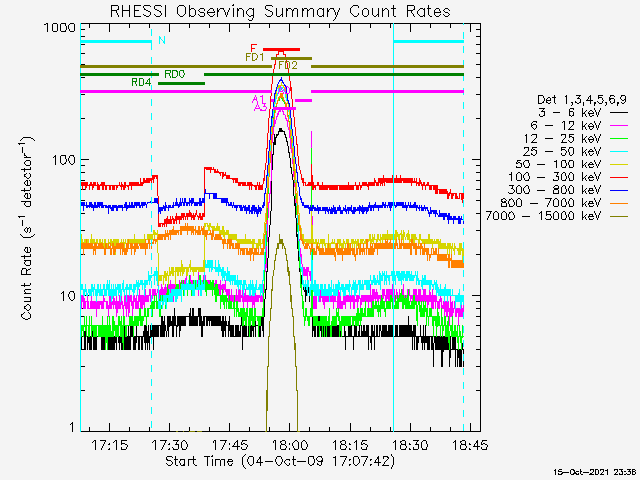Click the 'Det 1,3,4,5,6,9' legend header
The image size is (640, 480).
(582, 100)
